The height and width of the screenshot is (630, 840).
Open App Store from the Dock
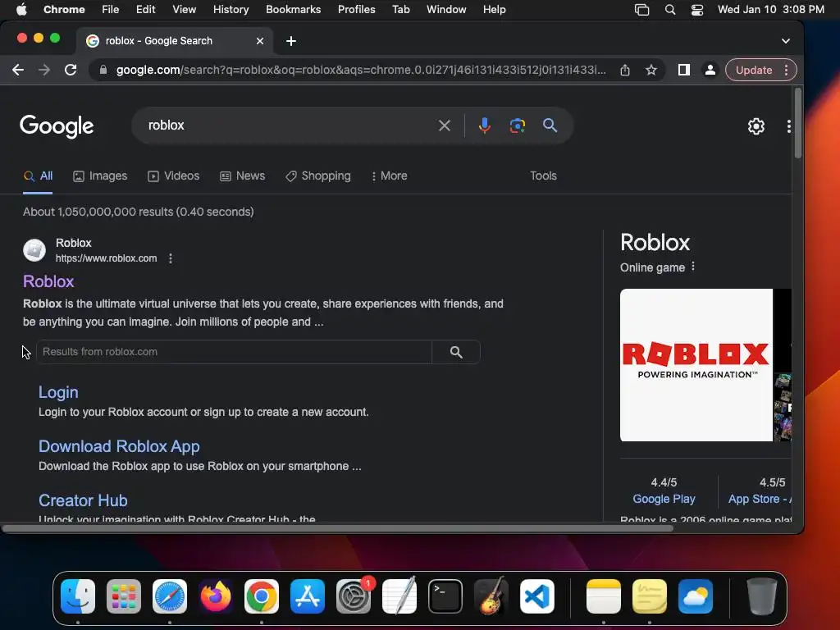(x=308, y=596)
